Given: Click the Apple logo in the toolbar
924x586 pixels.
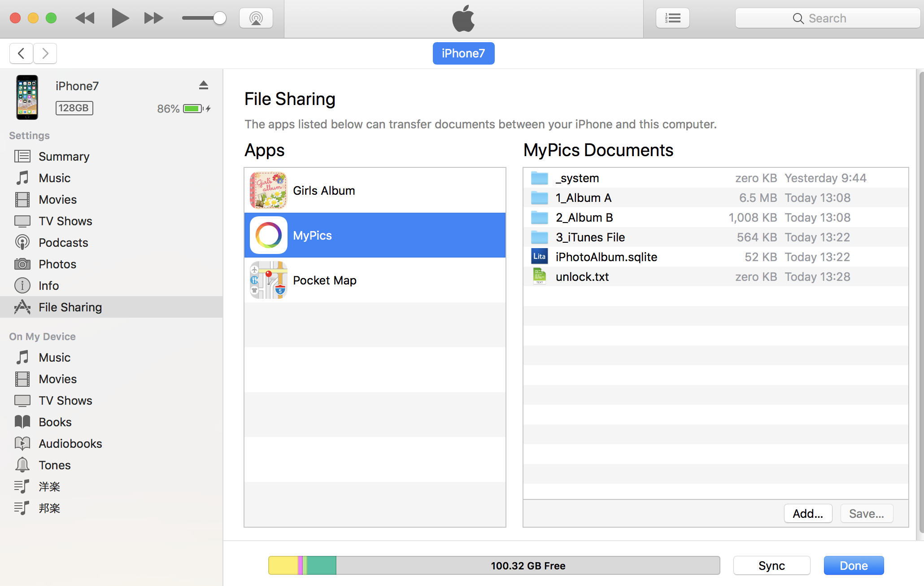Looking at the screenshot, I should click(x=463, y=18).
